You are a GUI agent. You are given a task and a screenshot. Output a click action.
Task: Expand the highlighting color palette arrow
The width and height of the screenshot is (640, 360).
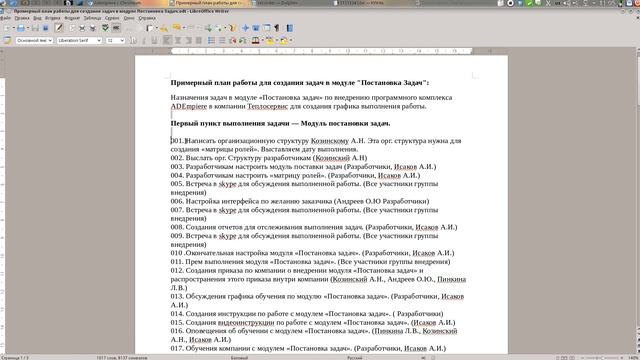(x=277, y=40)
